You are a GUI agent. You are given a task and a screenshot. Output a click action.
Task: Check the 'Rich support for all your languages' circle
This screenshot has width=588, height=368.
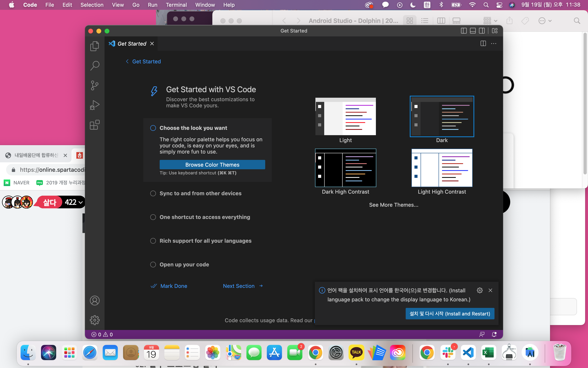[x=153, y=241]
